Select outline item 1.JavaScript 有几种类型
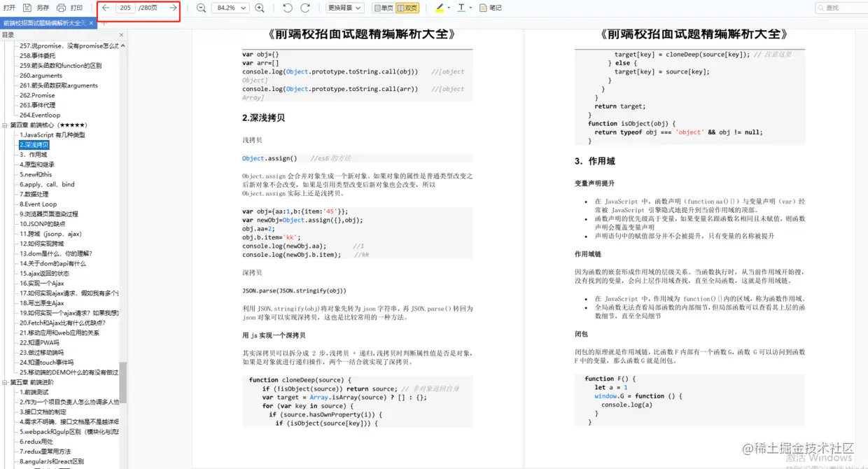The width and height of the screenshot is (868, 469). click(52, 134)
